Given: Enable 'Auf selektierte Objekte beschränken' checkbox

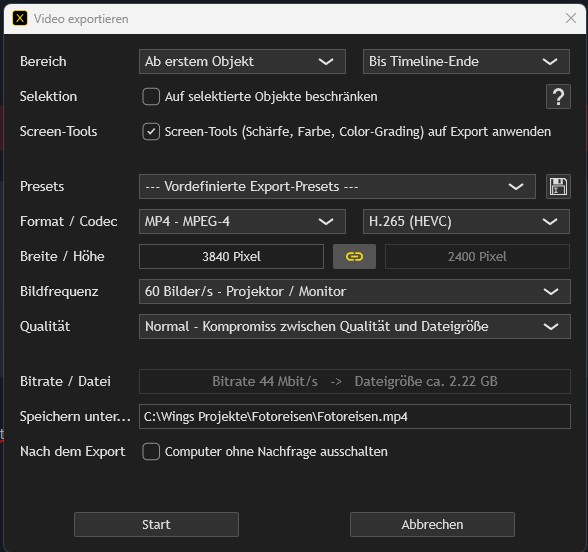Looking at the screenshot, I should click(x=151, y=96).
